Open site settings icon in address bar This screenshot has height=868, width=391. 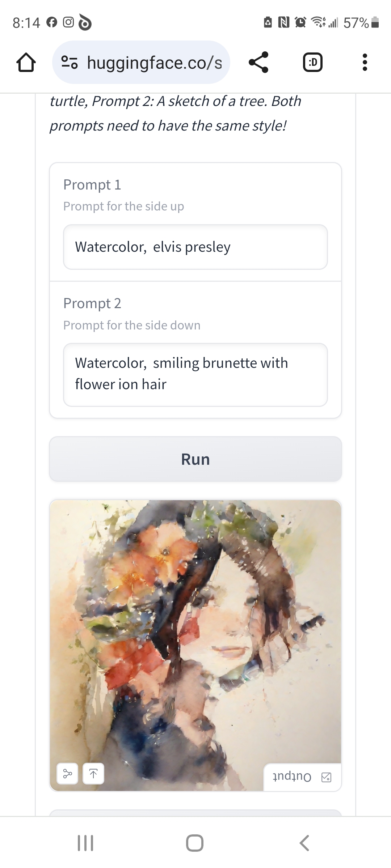pos(69,63)
